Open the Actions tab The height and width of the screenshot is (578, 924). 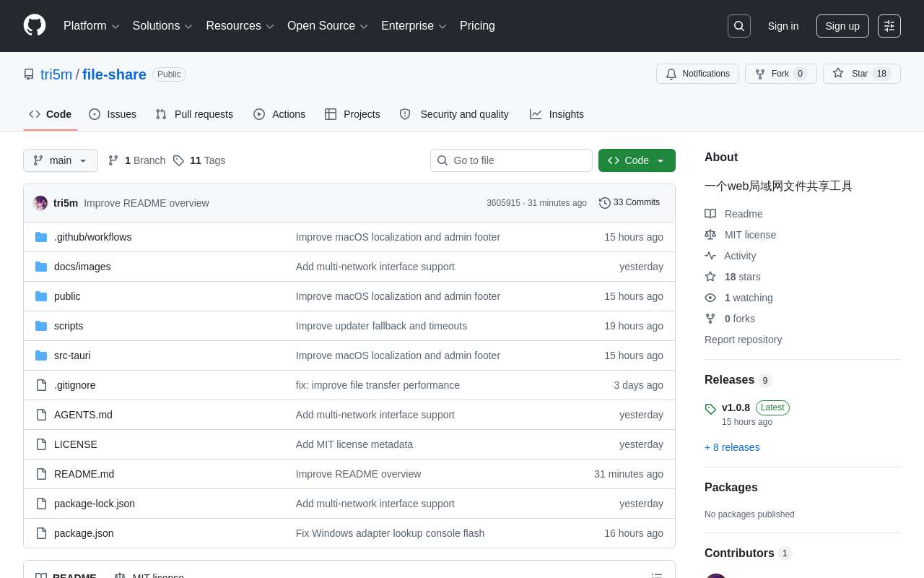pos(279,114)
